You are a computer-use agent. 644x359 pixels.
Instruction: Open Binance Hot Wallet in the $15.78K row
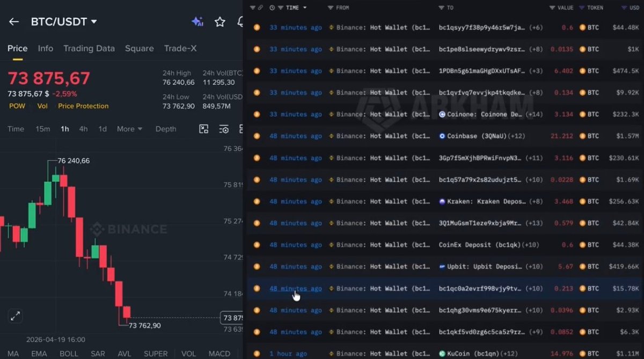pyautogui.click(x=383, y=288)
